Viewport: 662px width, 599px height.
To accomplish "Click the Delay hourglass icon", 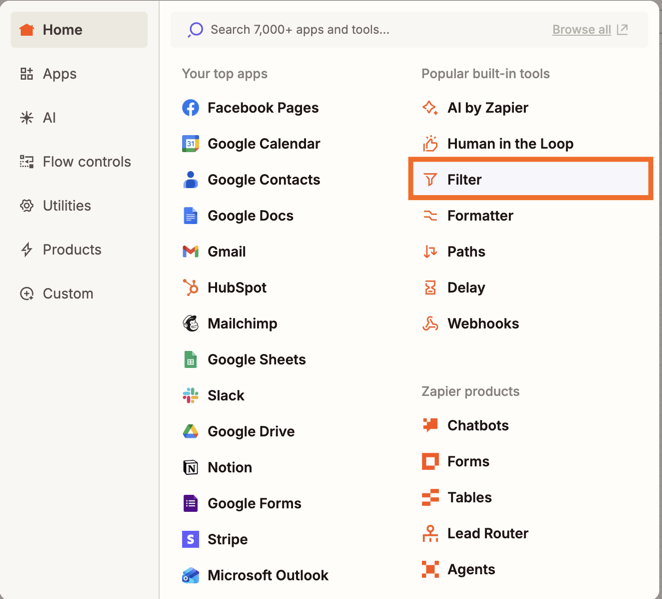I will 430,287.
